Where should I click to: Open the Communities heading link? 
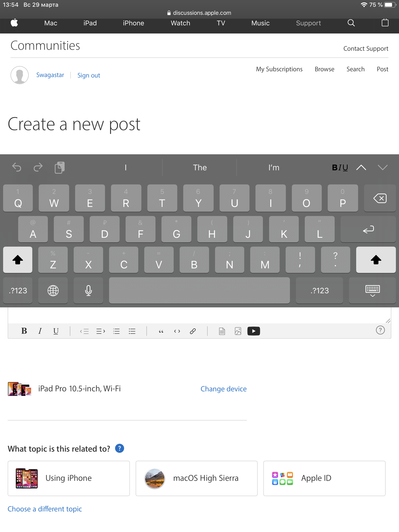tap(45, 45)
